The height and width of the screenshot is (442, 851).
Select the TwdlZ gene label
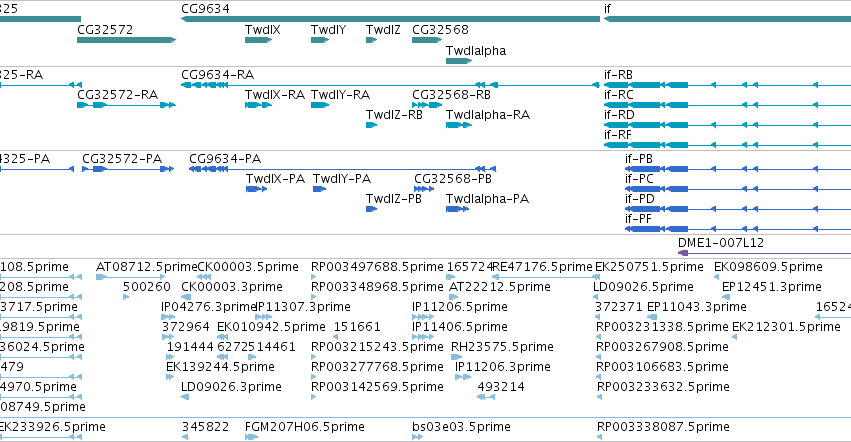(x=383, y=29)
